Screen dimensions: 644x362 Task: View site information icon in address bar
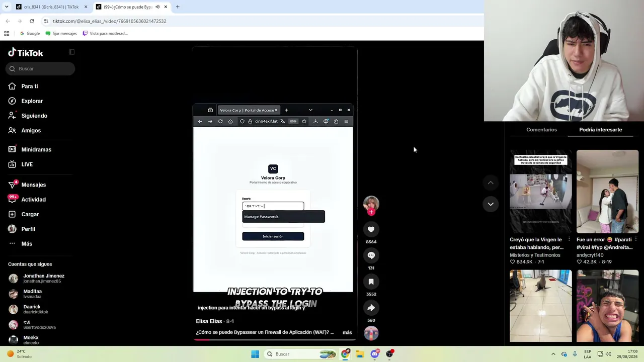[x=46, y=21]
